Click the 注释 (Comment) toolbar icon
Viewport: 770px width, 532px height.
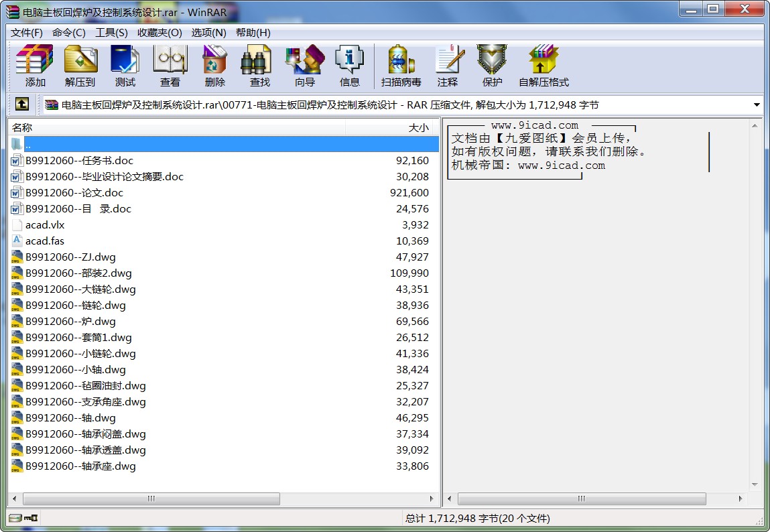point(449,60)
